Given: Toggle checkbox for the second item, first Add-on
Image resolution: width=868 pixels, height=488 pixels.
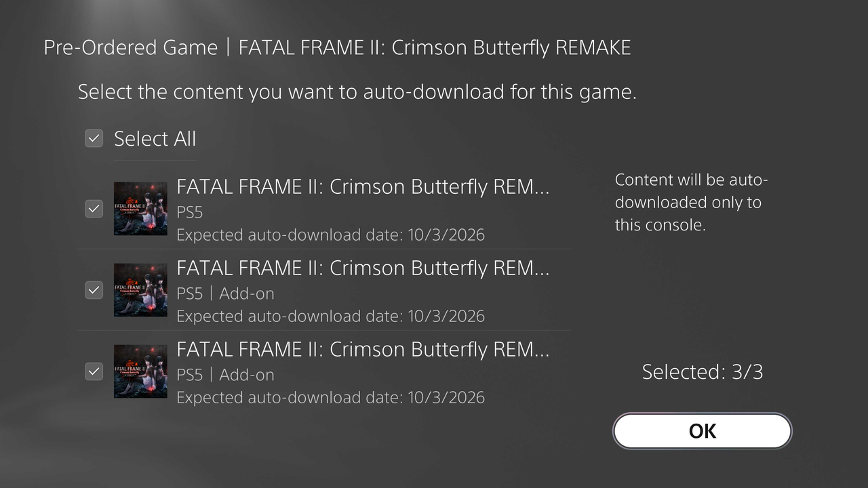Looking at the screenshot, I should click(94, 290).
